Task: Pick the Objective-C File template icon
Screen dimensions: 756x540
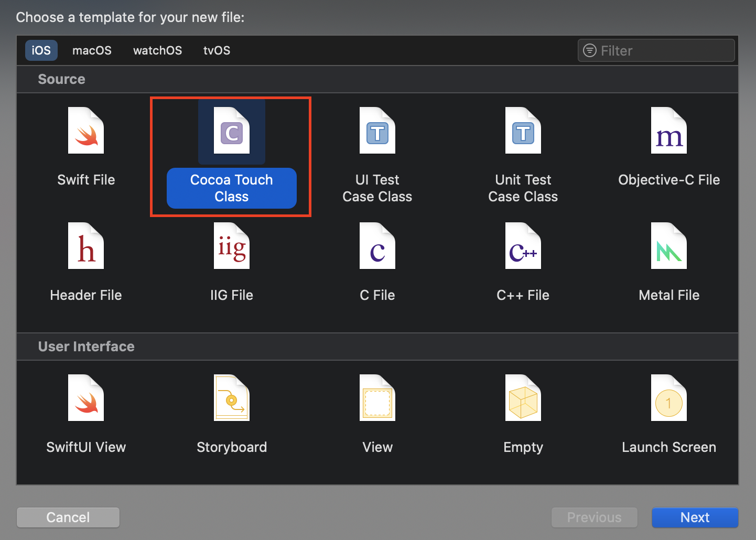Action: (x=669, y=131)
